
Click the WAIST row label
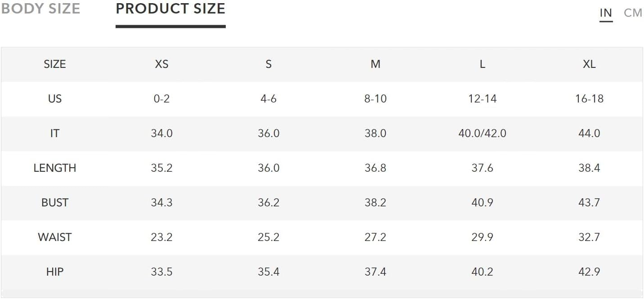pos(55,237)
